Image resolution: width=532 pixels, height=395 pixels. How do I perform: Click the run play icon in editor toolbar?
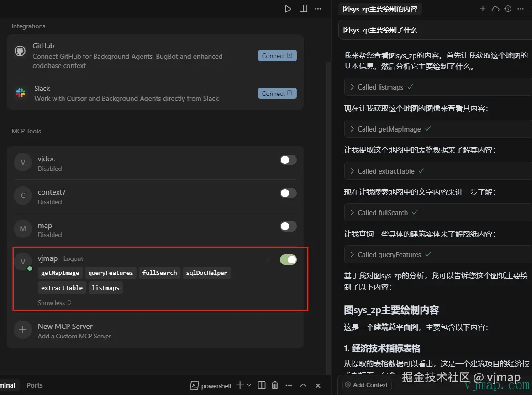point(288,9)
